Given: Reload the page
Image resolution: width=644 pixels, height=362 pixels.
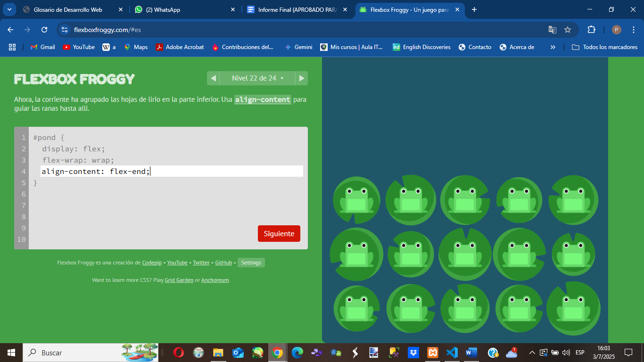Looking at the screenshot, I should tap(44, 30).
